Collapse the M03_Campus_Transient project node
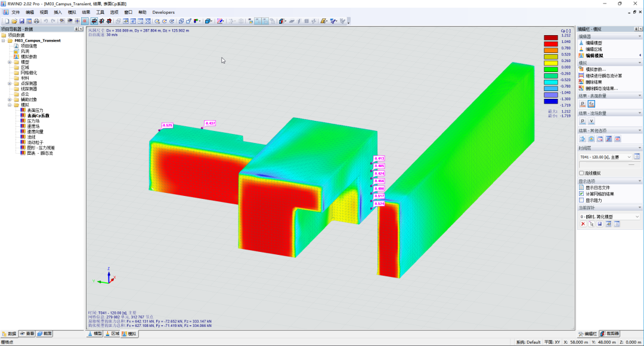The image size is (644, 346). 4,40
